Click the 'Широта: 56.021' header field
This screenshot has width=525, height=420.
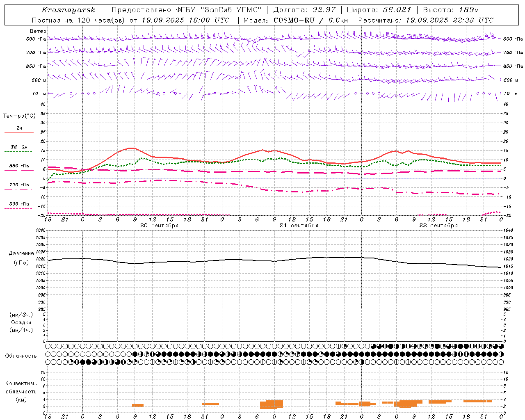pos(379,10)
